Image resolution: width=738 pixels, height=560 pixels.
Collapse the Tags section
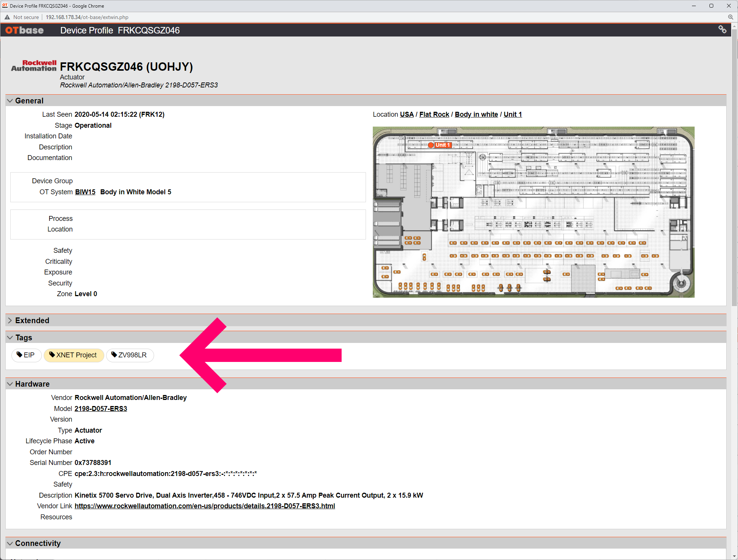click(10, 338)
